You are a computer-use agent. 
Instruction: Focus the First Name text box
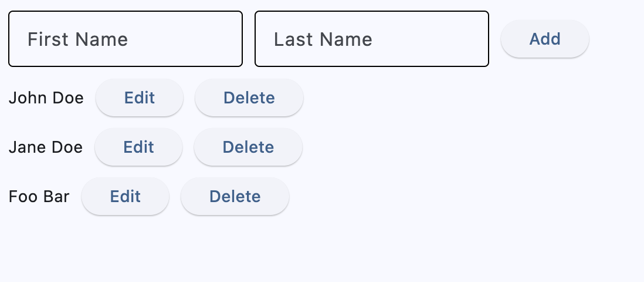pos(125,39)
